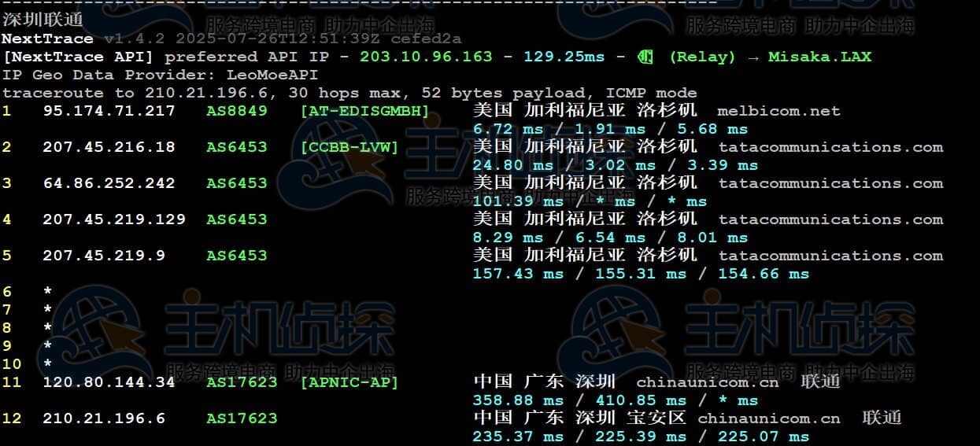Select the LeoMoeAPI provider text
This screenshot has width=980, height=446.
(272, 75)
